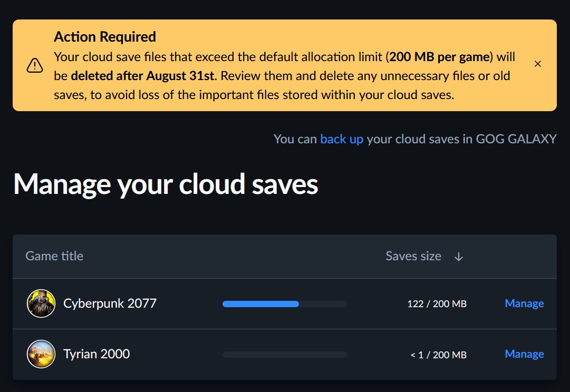This screenshot has width=570, height=392.
Task: Open the back up link
Action: [341, 139]
